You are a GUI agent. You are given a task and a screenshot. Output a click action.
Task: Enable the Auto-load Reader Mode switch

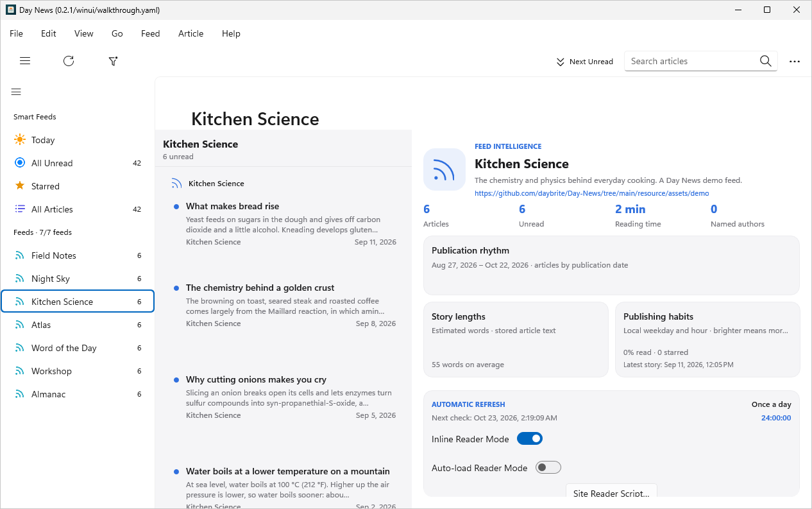point(548,467)
